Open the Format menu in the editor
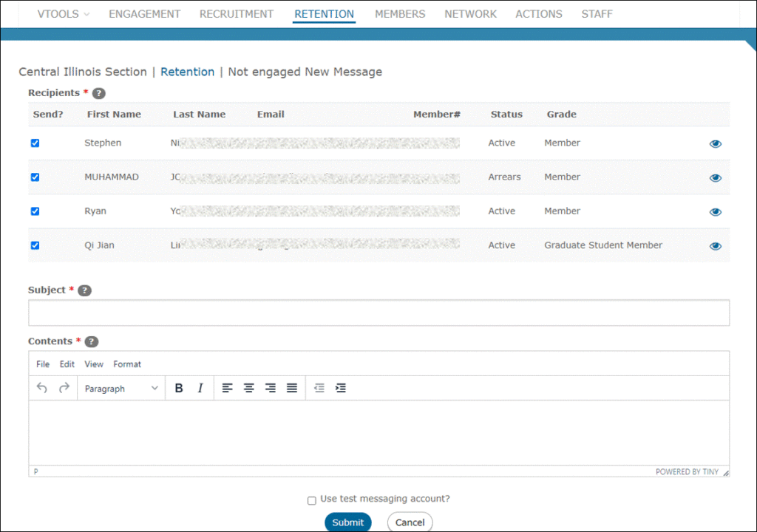Image resolution: width=757 pixels, height=532 pixels. coord(126,364)
